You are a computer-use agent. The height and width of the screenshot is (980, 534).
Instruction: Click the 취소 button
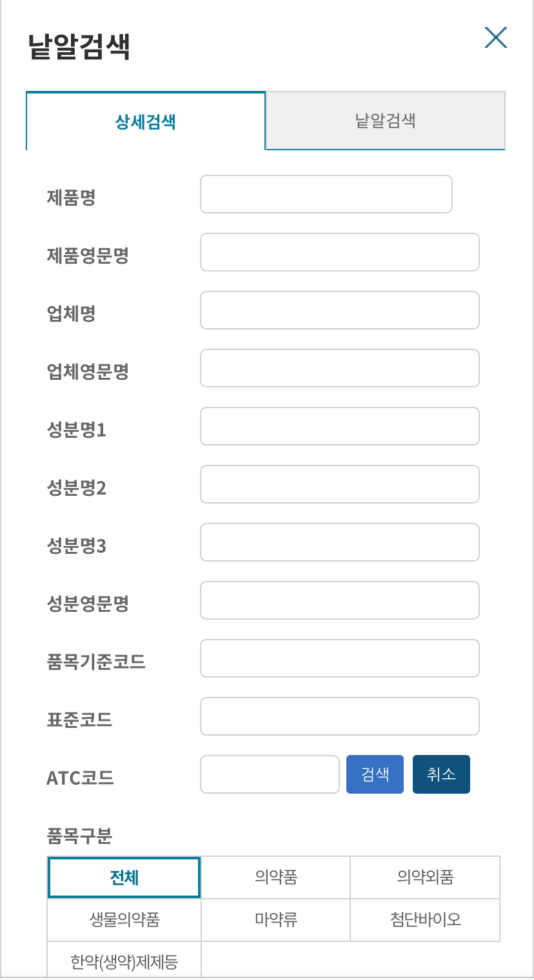click(x=441, y=774)
